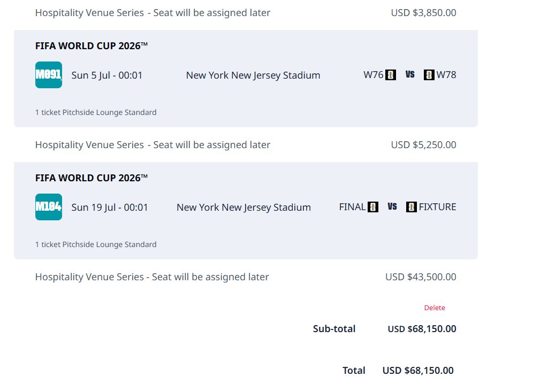
Task: Click the Sun 19 Jul - 00:01 date
Action: pyautogui.click(x=110, y=207)
